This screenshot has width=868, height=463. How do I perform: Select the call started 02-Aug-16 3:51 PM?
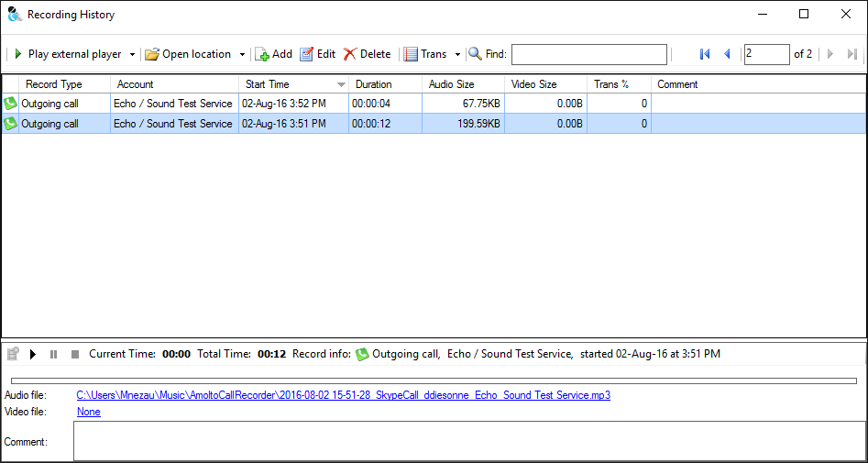(434, 124)
